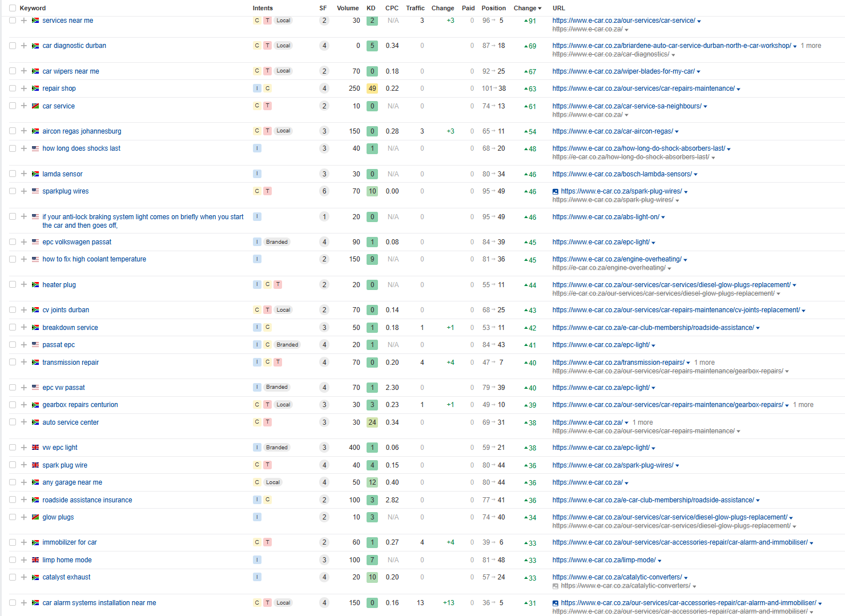Viewport: 845px width, 616px height.
Task: Open the dropdown arrow next to the limp-mode URL
Action: [x=659, y=561]
